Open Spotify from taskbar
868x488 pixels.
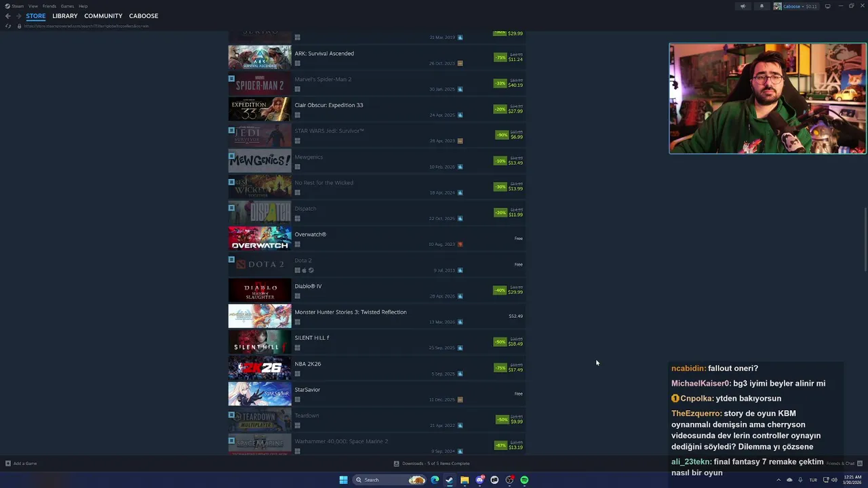524,480
